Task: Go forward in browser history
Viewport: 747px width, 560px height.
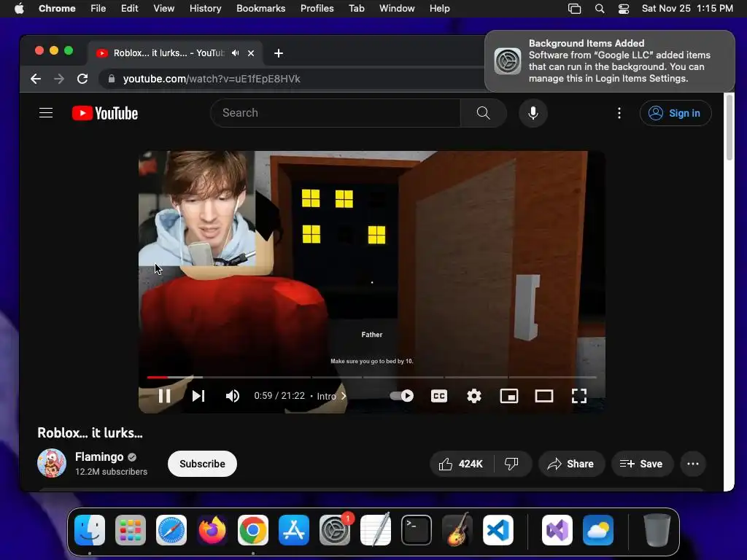Action: click(x=59, y=79)
